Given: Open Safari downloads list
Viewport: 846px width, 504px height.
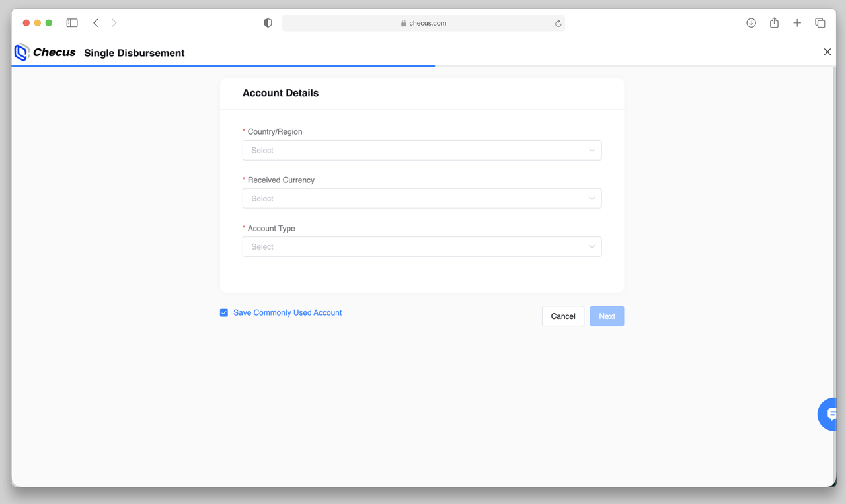Looking at the screenshot, I should [x=751, y=23].
